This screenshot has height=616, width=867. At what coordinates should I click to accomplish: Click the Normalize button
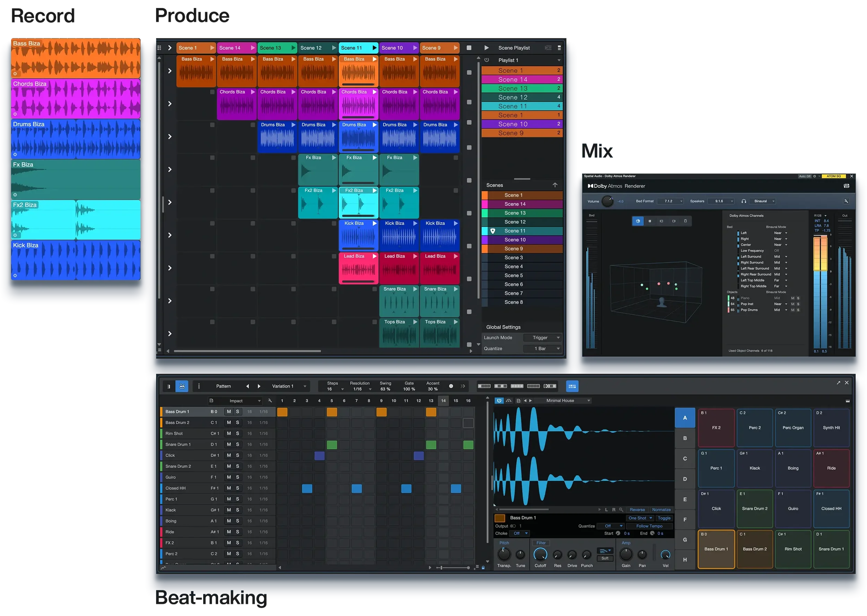(x=661, y=510)
